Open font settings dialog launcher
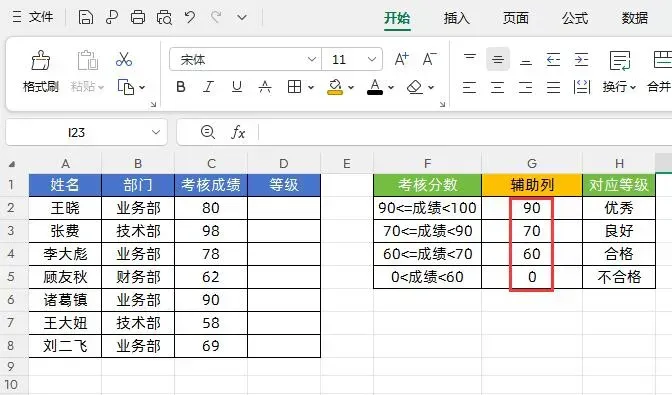 click(x=442, y=104)
